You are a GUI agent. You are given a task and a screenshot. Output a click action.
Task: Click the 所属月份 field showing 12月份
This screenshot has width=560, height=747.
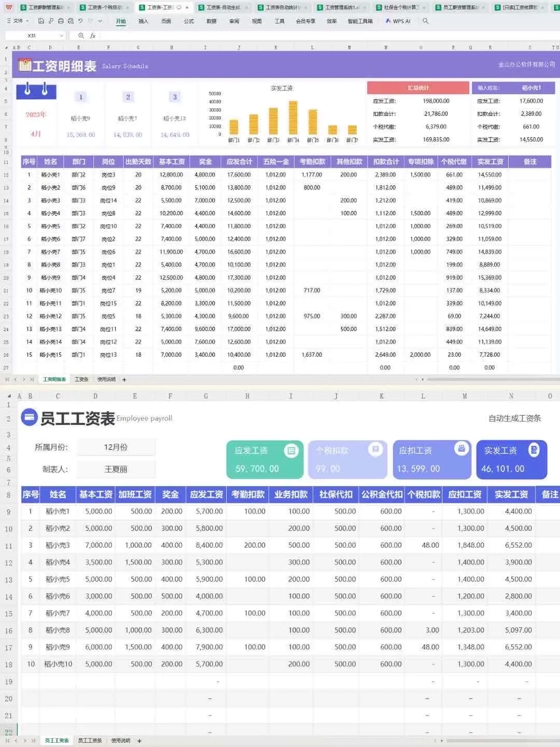pyautogui.click(x=116, y=447)
